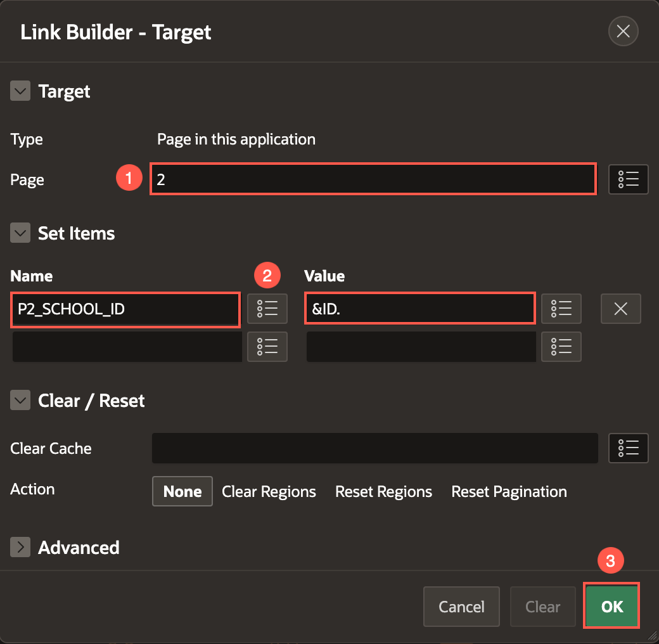The image size is (659, 644).
Task: Select the Clear Regions action
Action: [x=269, y=491]
